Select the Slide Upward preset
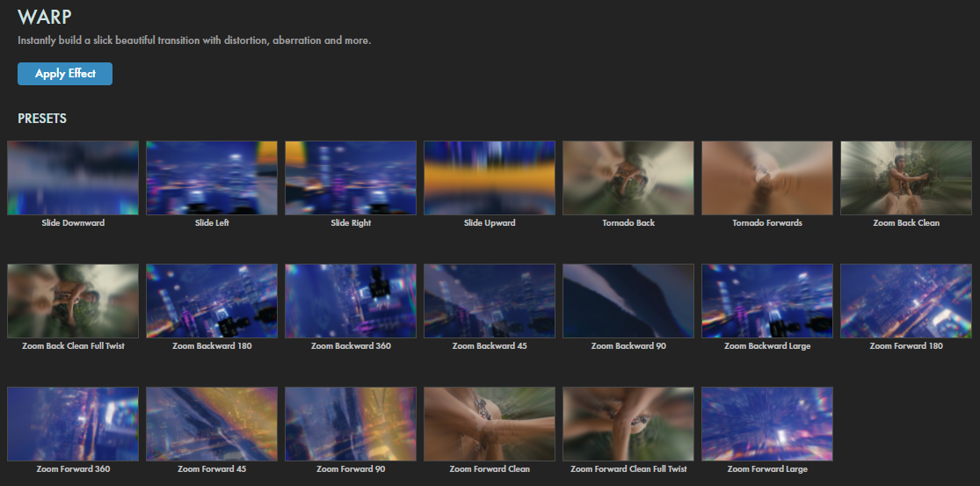 (490, 178)
